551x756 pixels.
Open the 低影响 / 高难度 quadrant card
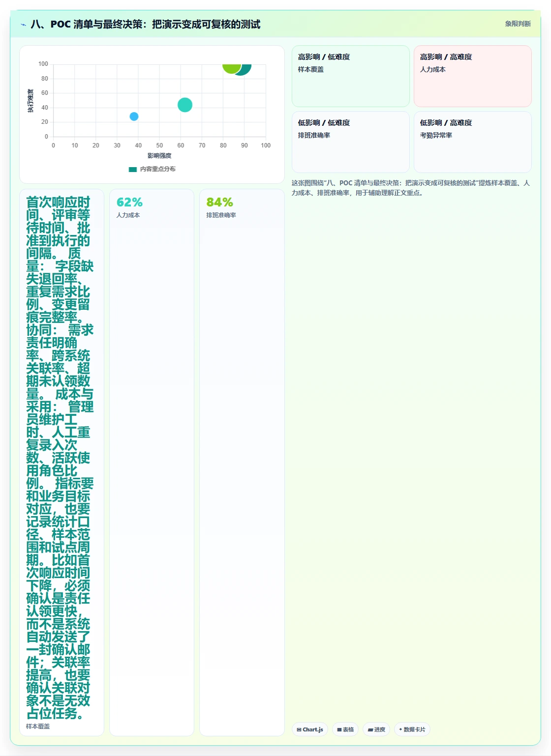[473, 142]
